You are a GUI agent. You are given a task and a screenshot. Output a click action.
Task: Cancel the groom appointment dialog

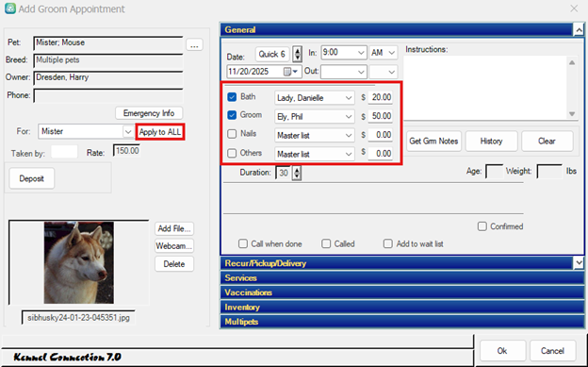click(552, 351)
